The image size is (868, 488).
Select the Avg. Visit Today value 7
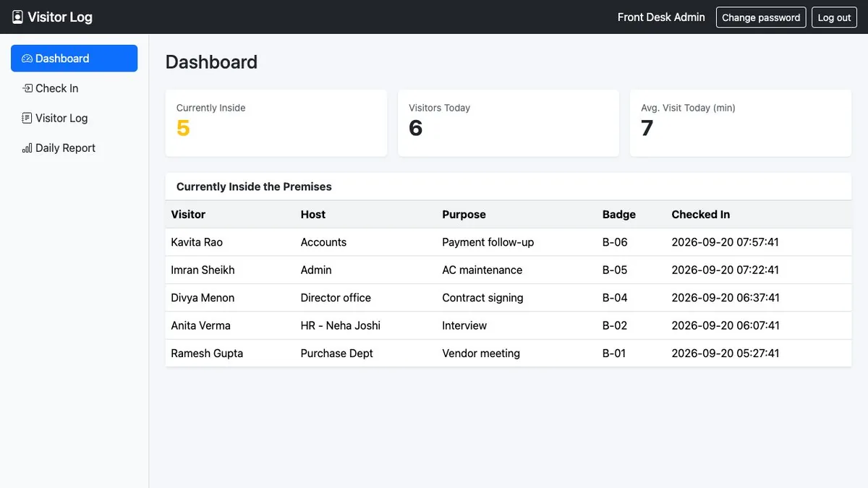click(x=647, y=128)
